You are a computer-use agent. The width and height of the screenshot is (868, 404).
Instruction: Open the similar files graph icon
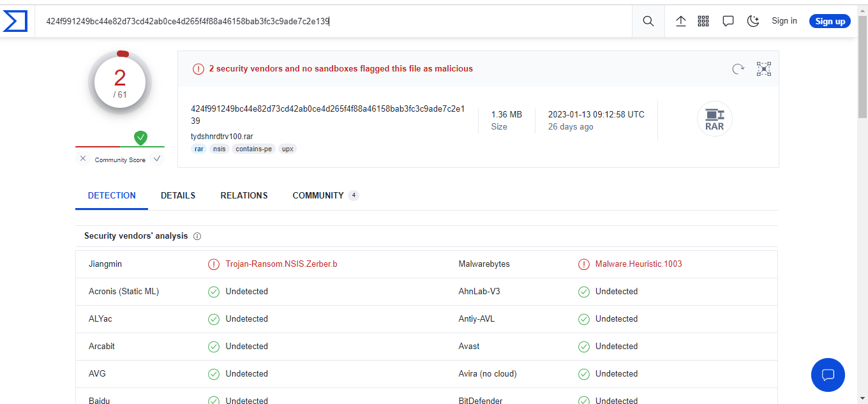tap(764, 69)
